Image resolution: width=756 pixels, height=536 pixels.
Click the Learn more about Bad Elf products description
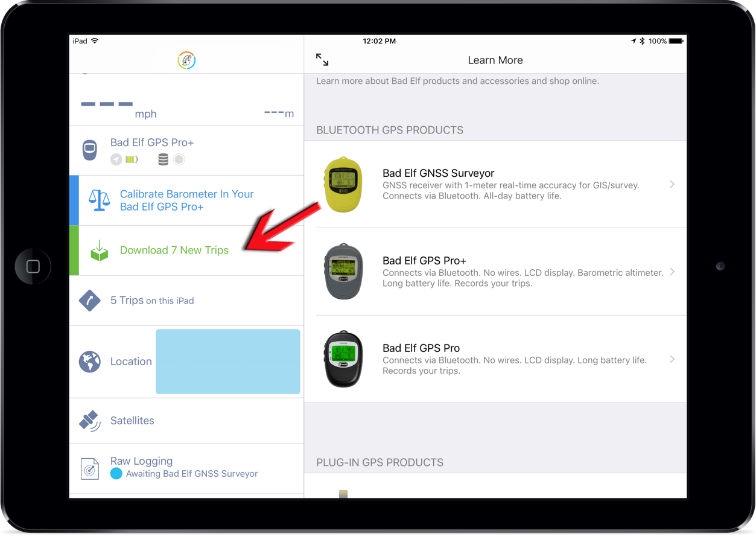point(458,81)
